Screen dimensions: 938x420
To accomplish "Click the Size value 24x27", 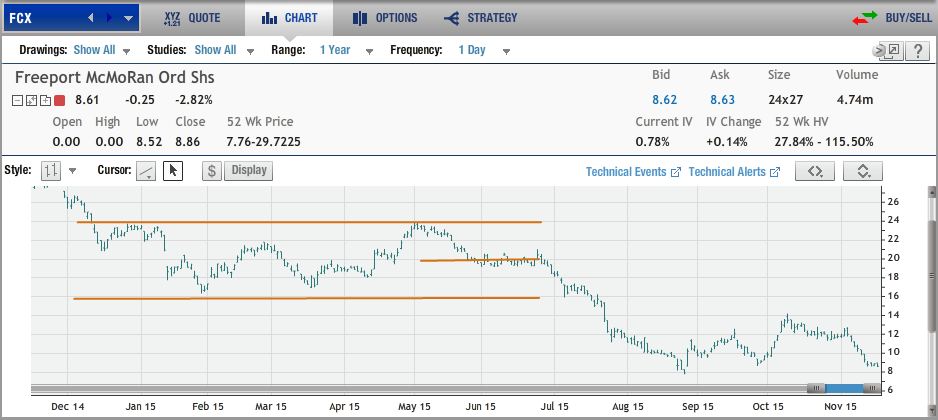I will pos(785,100).
